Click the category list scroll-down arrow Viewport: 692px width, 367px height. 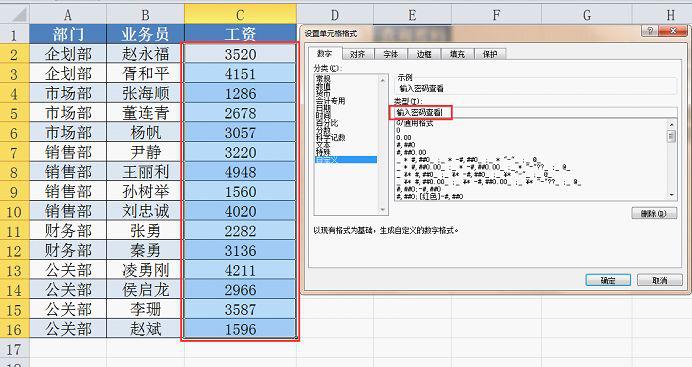click(x=383, y=210)
